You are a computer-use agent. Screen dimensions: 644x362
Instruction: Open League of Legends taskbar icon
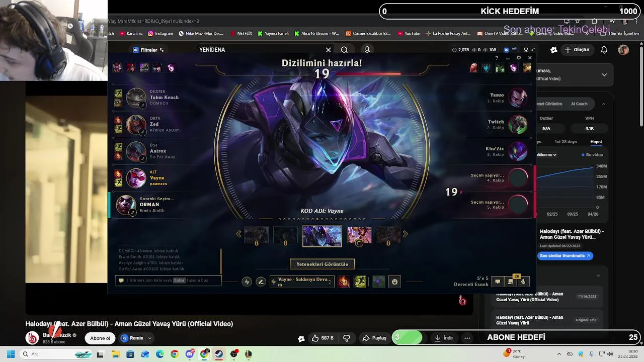pos(249,354)
